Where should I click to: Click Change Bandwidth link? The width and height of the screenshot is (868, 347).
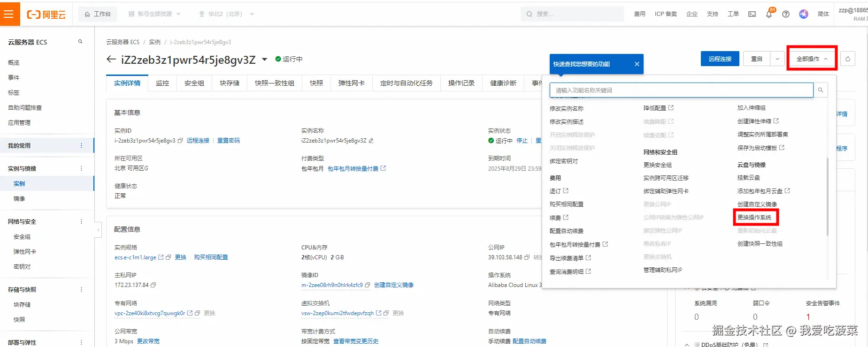148,341
